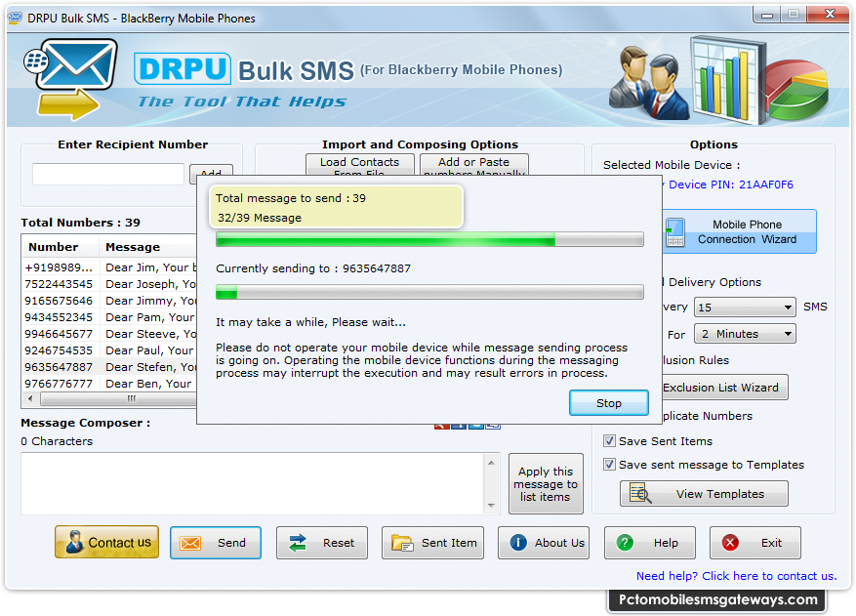
Task: Toggle Save sent message to Templates checkbox
Action: coord(609,464)
